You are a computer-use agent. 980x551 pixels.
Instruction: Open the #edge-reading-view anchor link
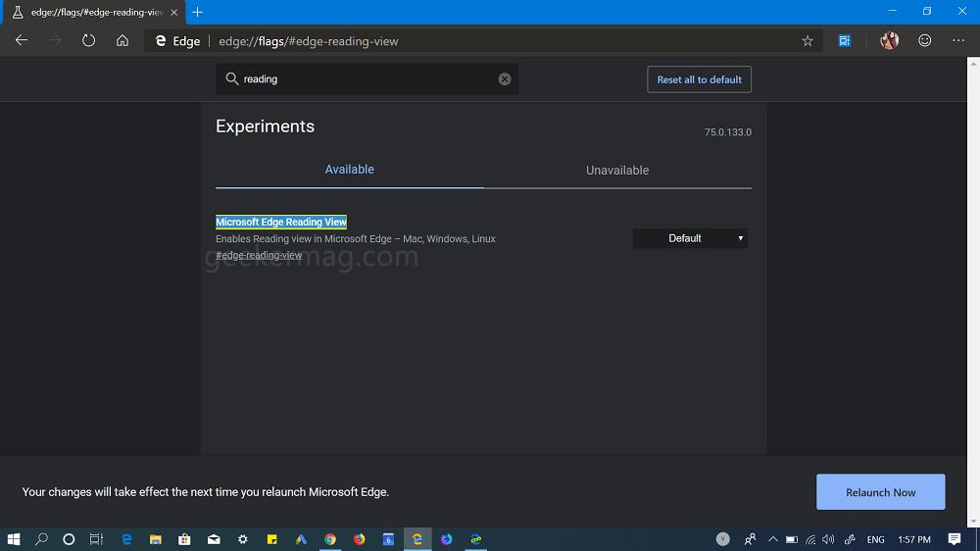(259, 255)
